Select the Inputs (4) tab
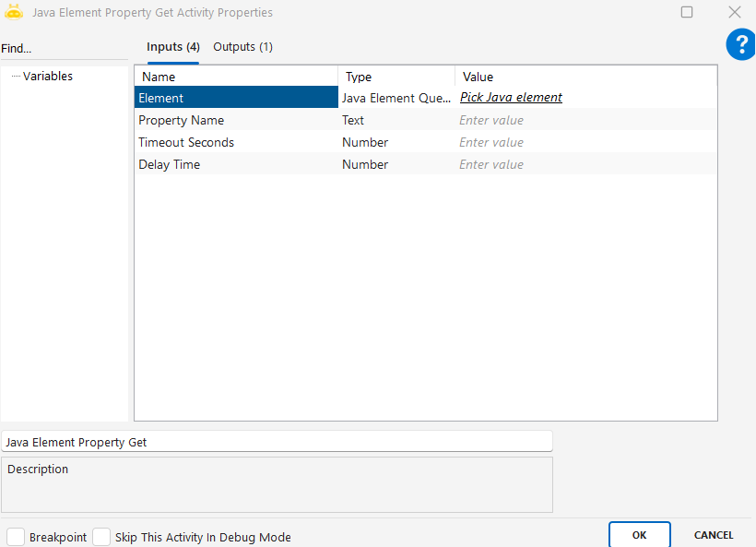Image resolution: width=756 pixels, height=547 pixels. pos(173,47)
